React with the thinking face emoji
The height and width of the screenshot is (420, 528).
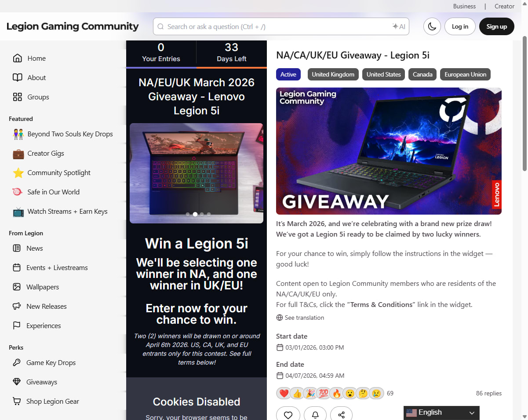(x=363, y=393)
